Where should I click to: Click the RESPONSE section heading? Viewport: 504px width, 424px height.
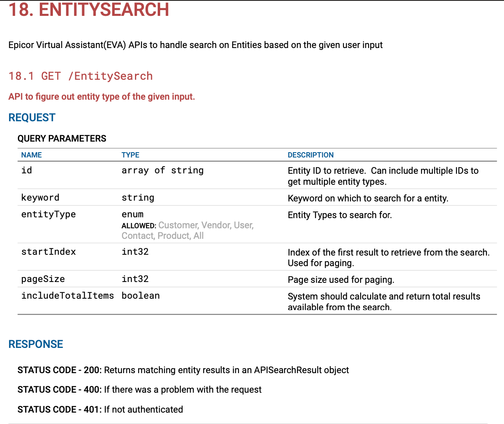coord(36,344)
